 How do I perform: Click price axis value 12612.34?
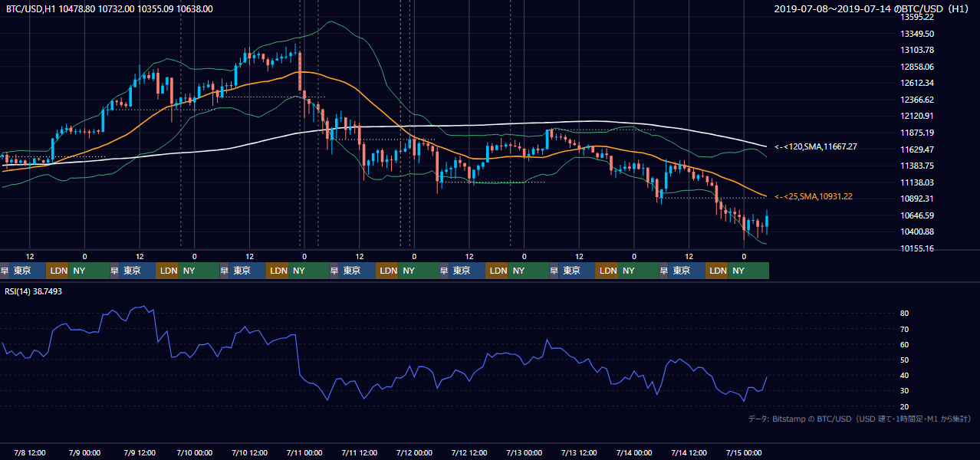tap(917, 83)
